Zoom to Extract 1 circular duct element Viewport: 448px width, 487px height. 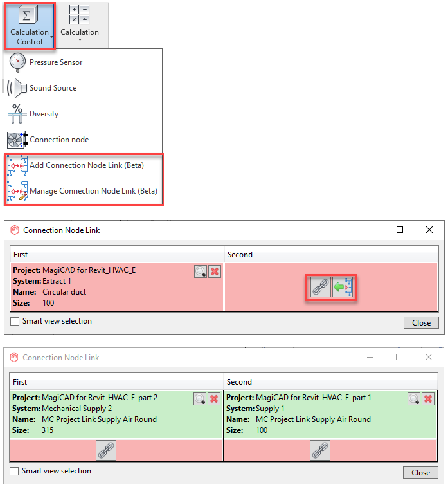201,271
